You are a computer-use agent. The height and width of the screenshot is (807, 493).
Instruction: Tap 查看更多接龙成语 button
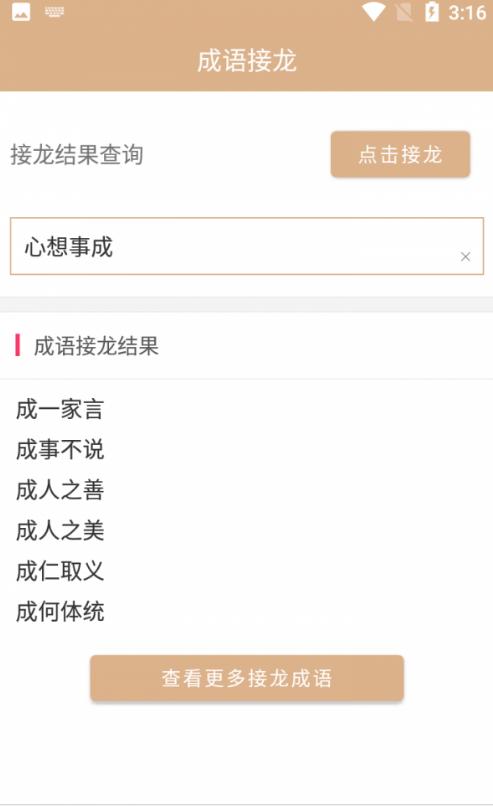click(247, 678)
